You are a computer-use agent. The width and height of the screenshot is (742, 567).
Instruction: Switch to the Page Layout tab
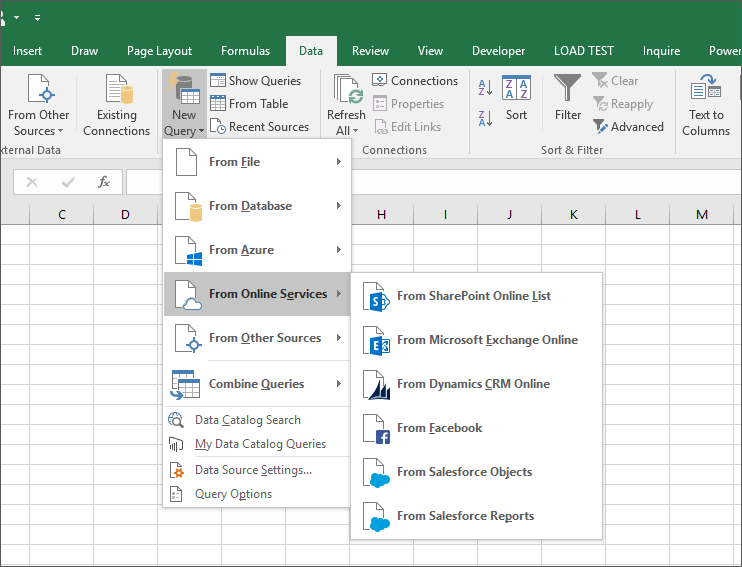pos(159,51)
